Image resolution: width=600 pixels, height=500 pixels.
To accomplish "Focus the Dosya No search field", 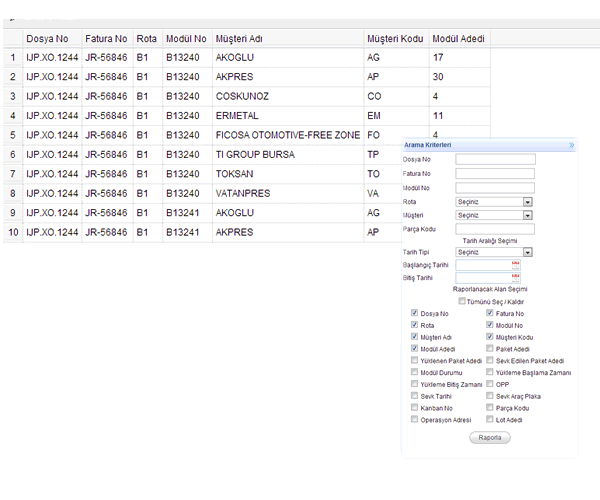I will click(x=495, y=159).
